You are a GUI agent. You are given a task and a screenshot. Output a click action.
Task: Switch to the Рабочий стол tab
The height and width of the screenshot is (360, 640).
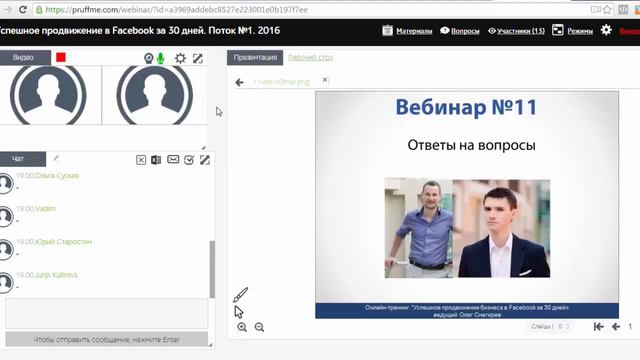[x=310, y=58]
